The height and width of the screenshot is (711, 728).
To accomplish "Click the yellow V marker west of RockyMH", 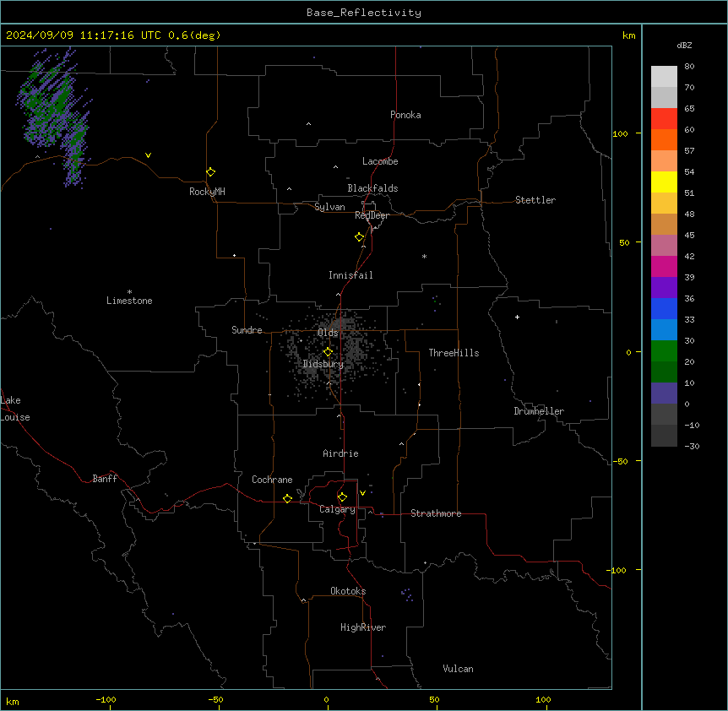I will point(148,155).
